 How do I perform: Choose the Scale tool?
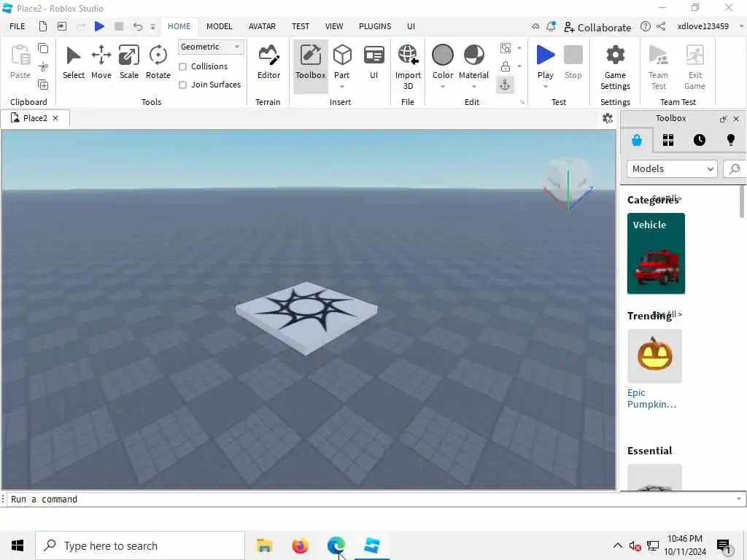pos(128,63)
